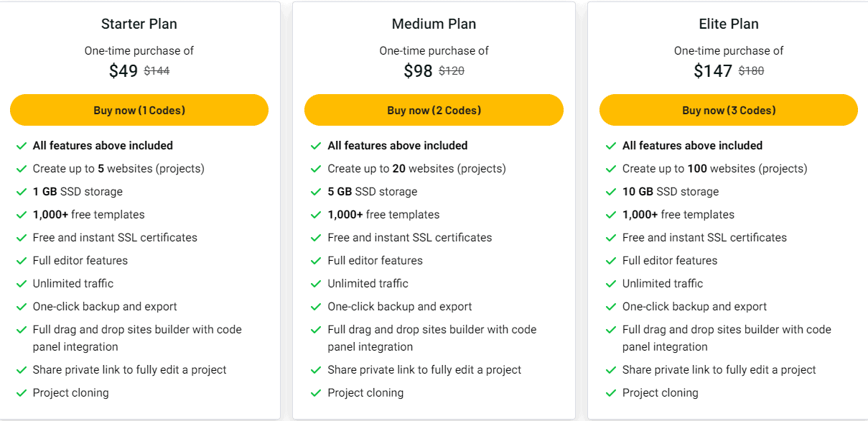Click the Elite Plan title
The width and height of the screenshot is (868, 421).
[x=729, y=24]
